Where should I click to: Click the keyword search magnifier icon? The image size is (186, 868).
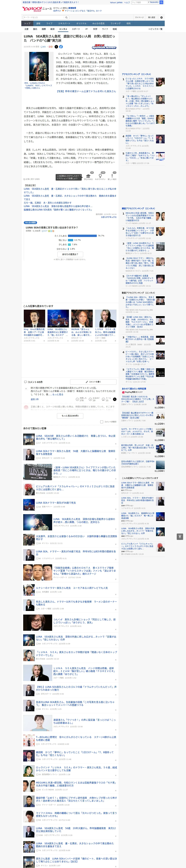click(x=66, y=18)
